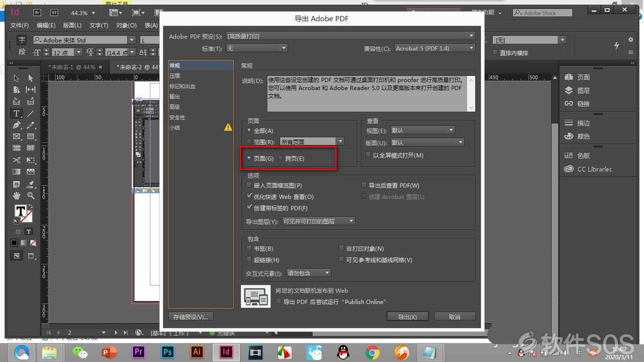Select the Free Transform tool
644x362 pixels.
point(30,160)
